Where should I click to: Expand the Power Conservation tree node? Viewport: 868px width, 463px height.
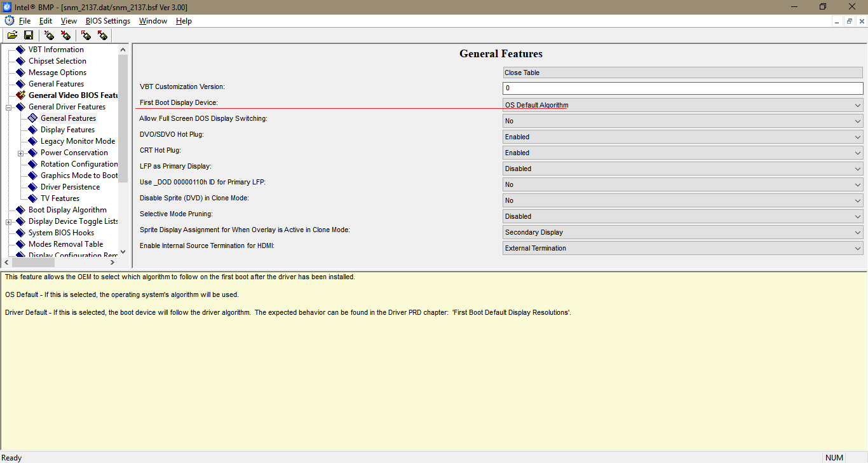point(21,153)
